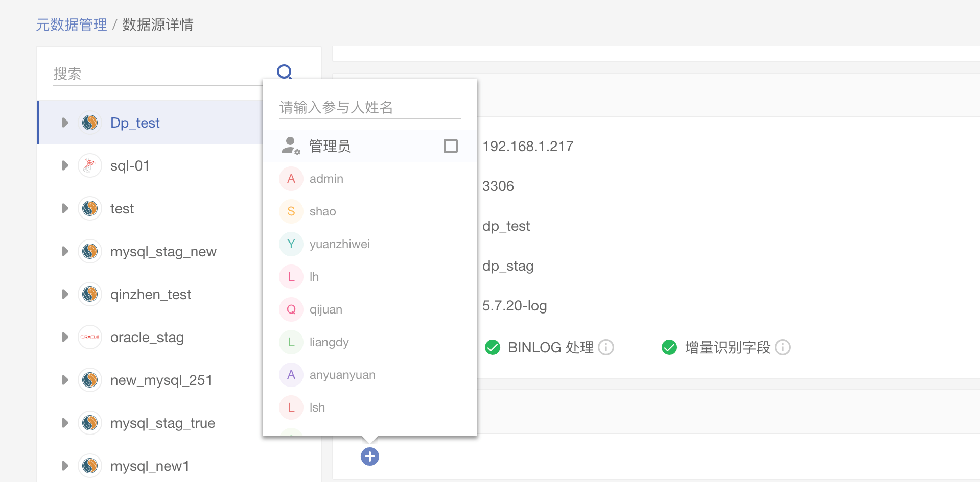
Task: Click the search magnifier icon
Action: [285, 72]
